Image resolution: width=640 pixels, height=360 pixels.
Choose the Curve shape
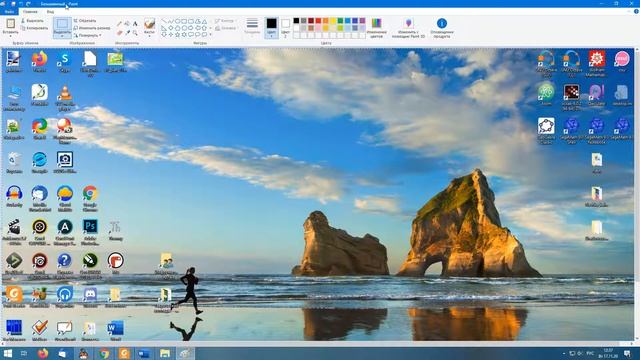point(171,21)
